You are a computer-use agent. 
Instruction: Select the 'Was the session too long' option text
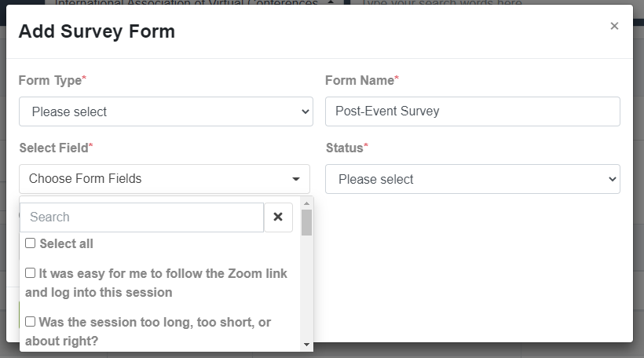[148, 331]
